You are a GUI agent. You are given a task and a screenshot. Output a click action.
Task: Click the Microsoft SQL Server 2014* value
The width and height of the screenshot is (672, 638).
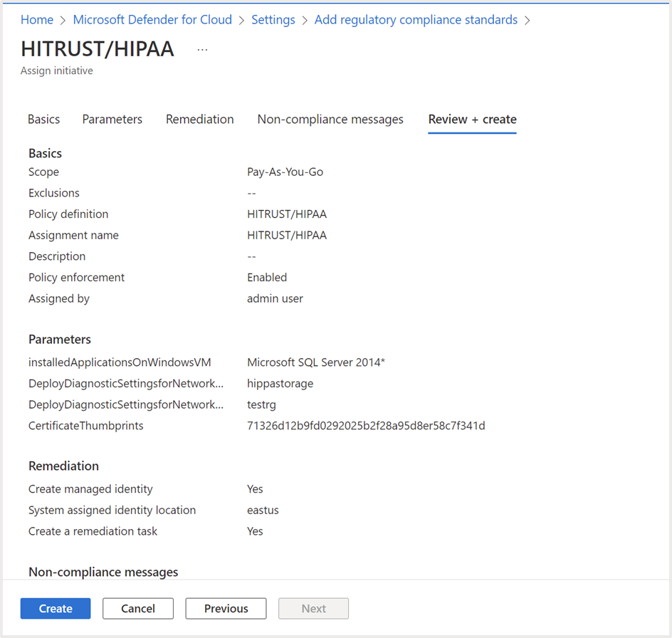[x=315, y=362]
